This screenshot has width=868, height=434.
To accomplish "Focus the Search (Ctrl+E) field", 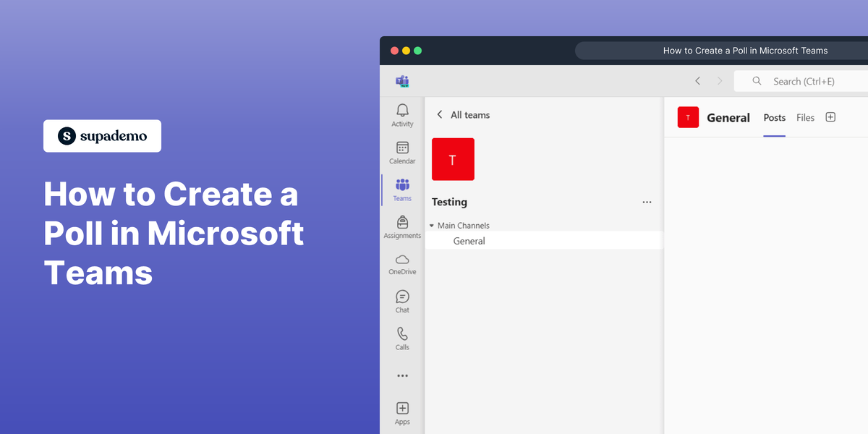I will [x=801, y=81].
